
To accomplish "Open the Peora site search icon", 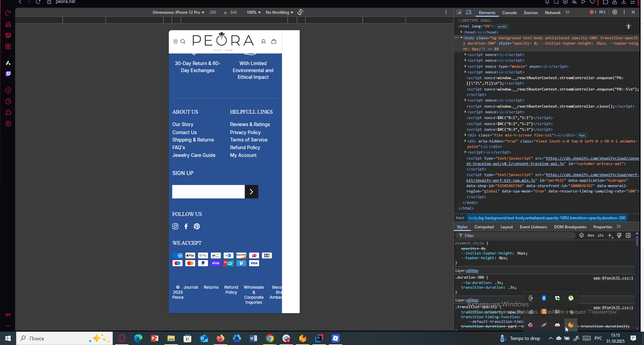I will coord(183,42).
